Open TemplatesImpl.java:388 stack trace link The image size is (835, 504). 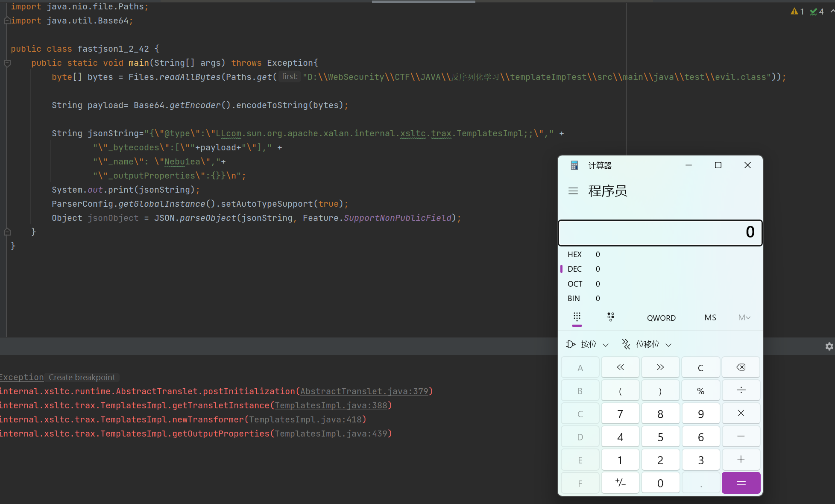331,405
